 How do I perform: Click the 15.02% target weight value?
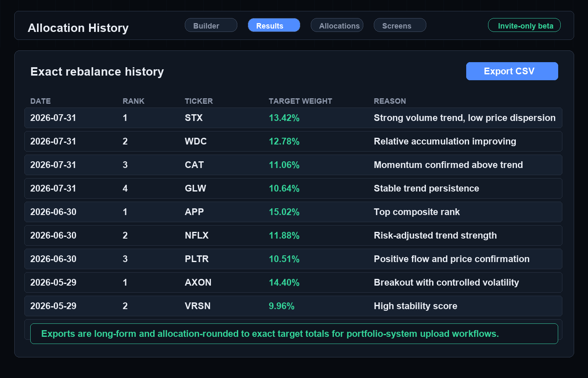coord(284,212)
